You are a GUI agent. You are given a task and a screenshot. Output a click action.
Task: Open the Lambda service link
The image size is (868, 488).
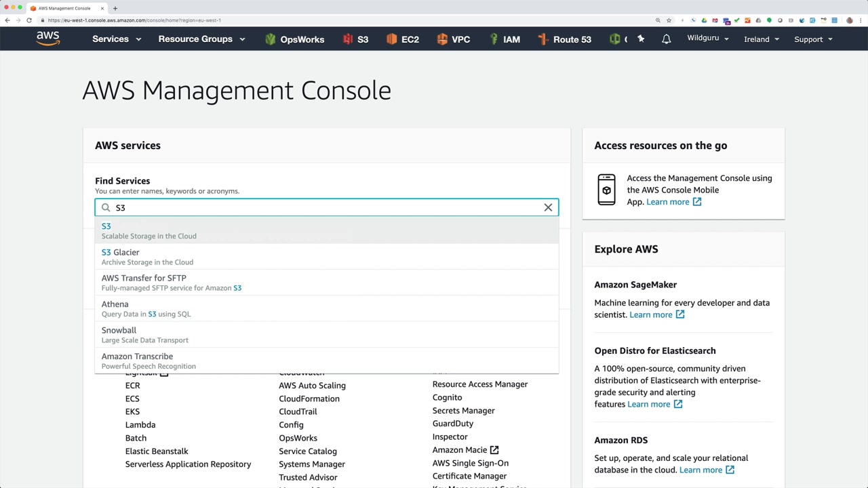(x=140, y=425)
